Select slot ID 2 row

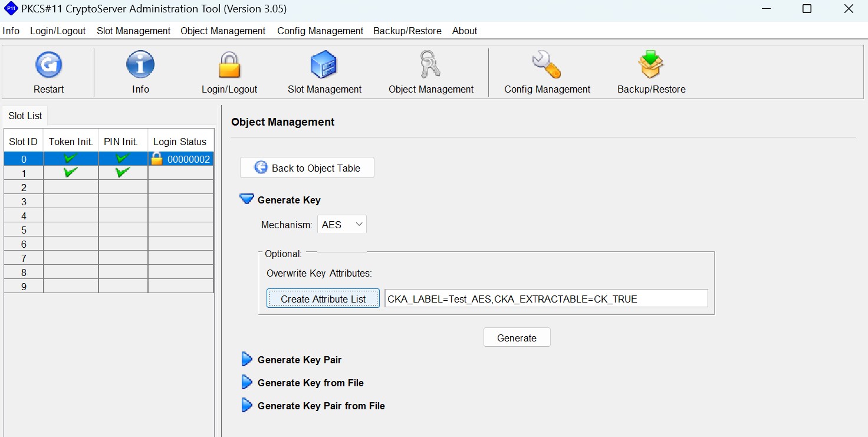pos(108,187)
